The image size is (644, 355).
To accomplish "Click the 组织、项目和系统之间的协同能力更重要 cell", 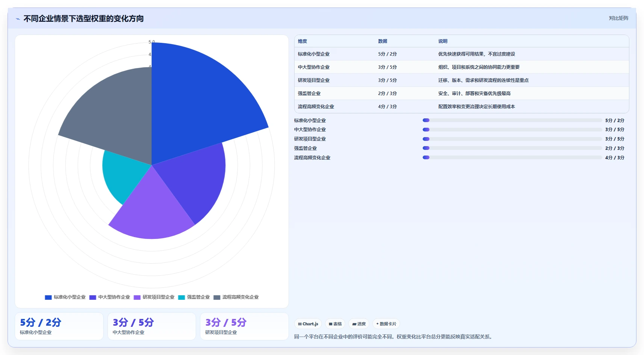I will click(479, 67).
